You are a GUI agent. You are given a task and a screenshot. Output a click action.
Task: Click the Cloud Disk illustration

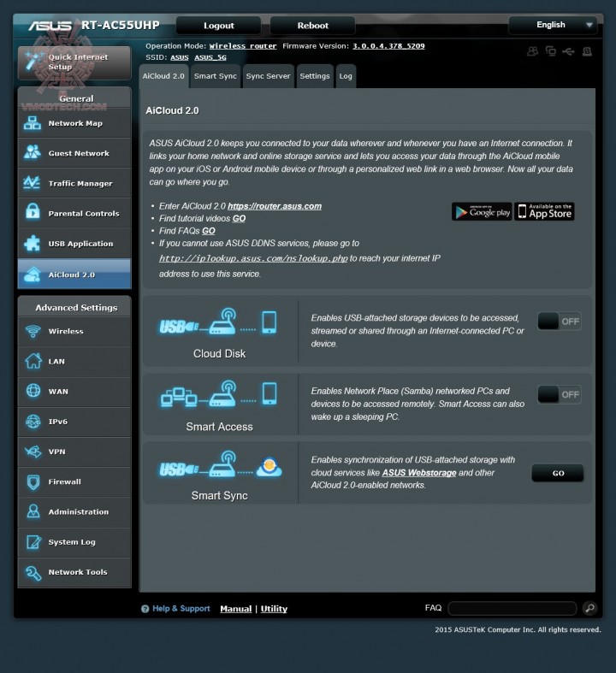pos(219,322)
